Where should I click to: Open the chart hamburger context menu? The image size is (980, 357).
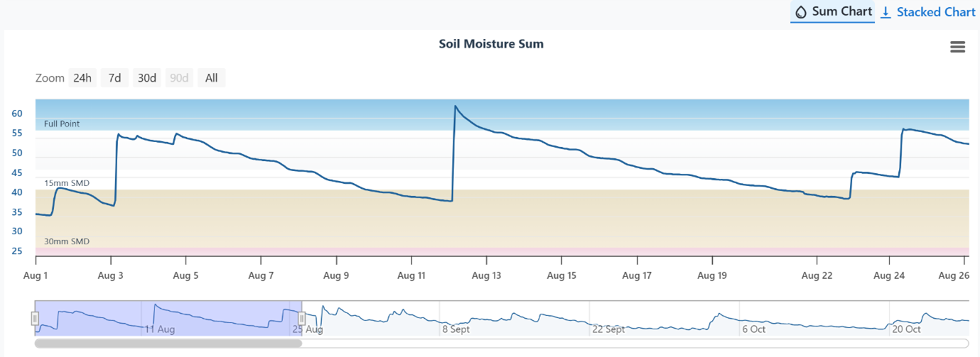point(957,47)
